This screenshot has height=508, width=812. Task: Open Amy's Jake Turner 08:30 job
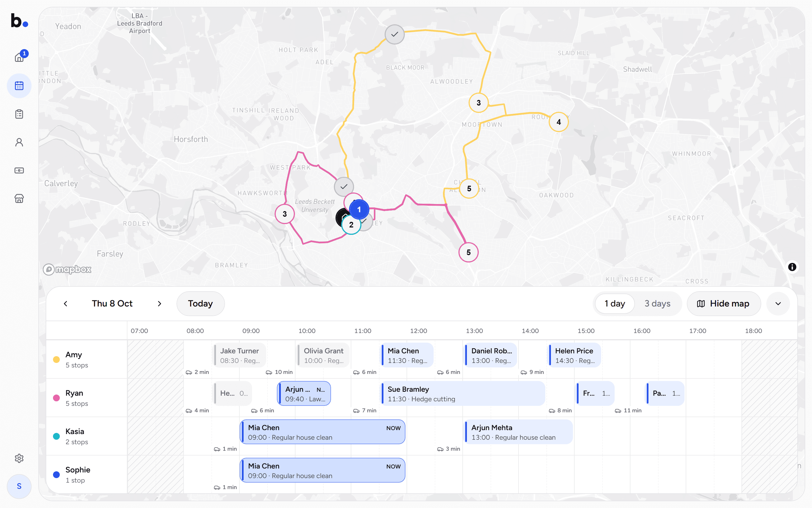click(240, 355)
